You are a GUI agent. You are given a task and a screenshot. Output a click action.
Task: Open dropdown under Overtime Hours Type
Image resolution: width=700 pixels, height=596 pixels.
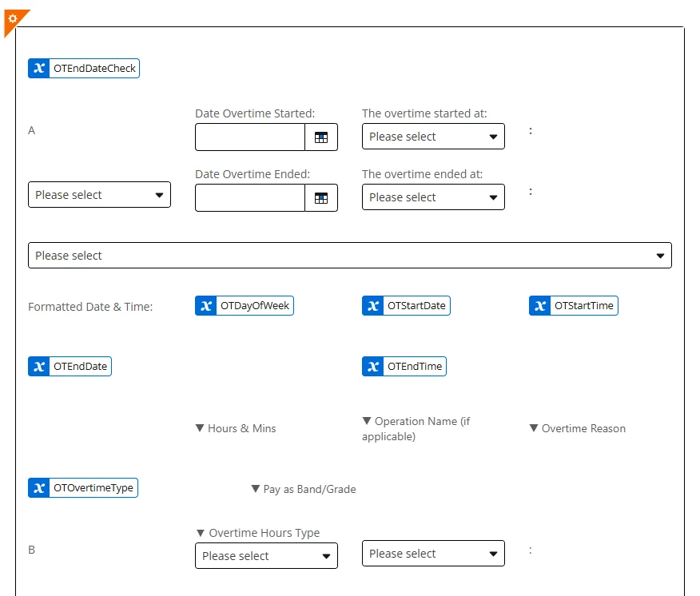tap(266, 556)
